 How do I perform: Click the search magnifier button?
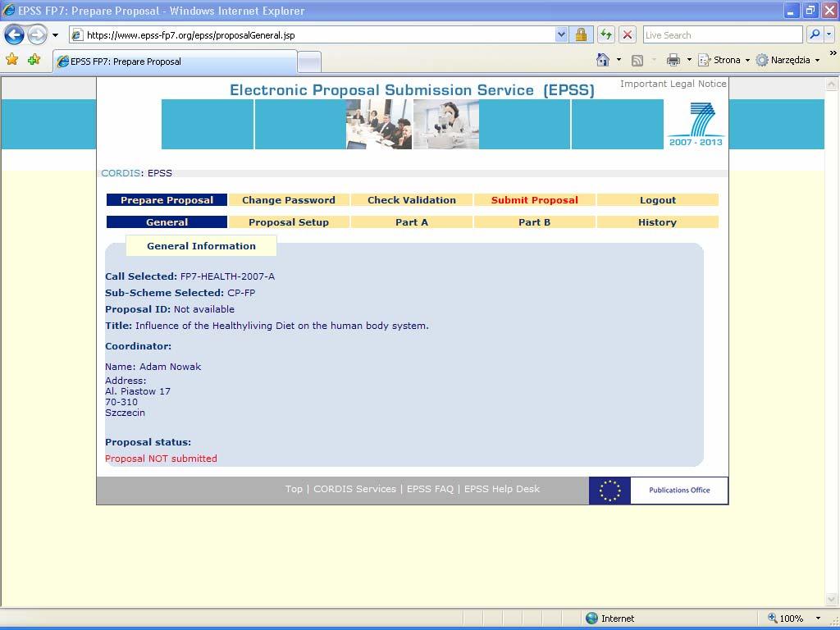click(x=815, y=34)
